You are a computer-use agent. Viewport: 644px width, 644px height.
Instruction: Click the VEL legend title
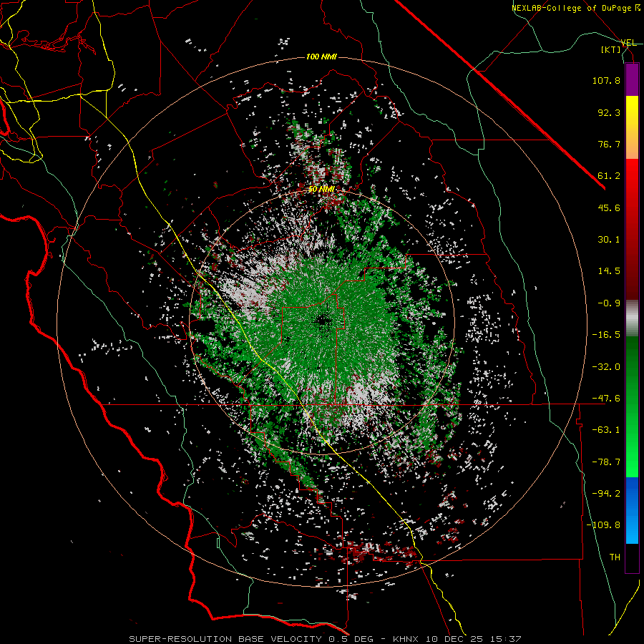(x=628, y=43)
